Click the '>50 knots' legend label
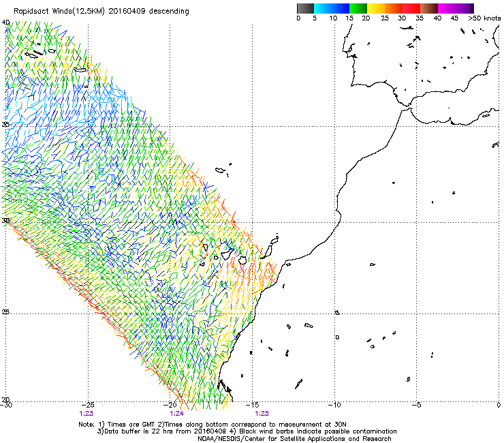Screen dimensions: 504x443 [485, 18]
